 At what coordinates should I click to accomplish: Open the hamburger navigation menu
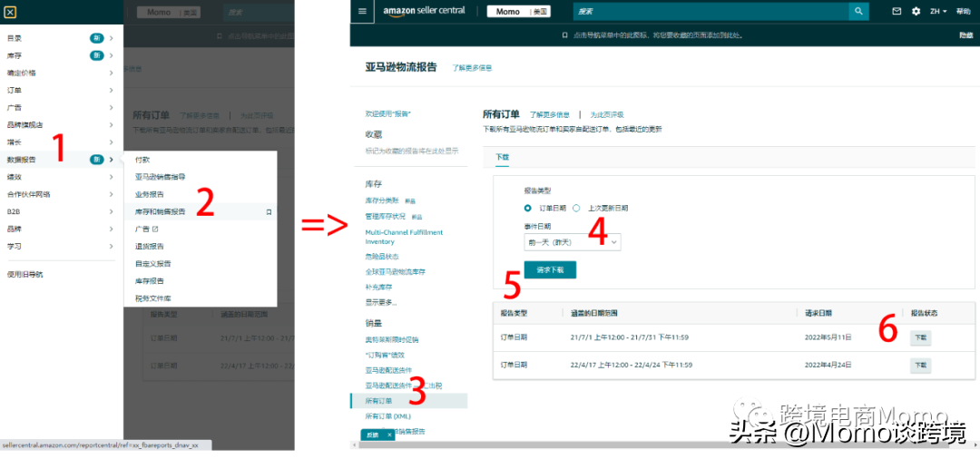click(x=362, y=11)
